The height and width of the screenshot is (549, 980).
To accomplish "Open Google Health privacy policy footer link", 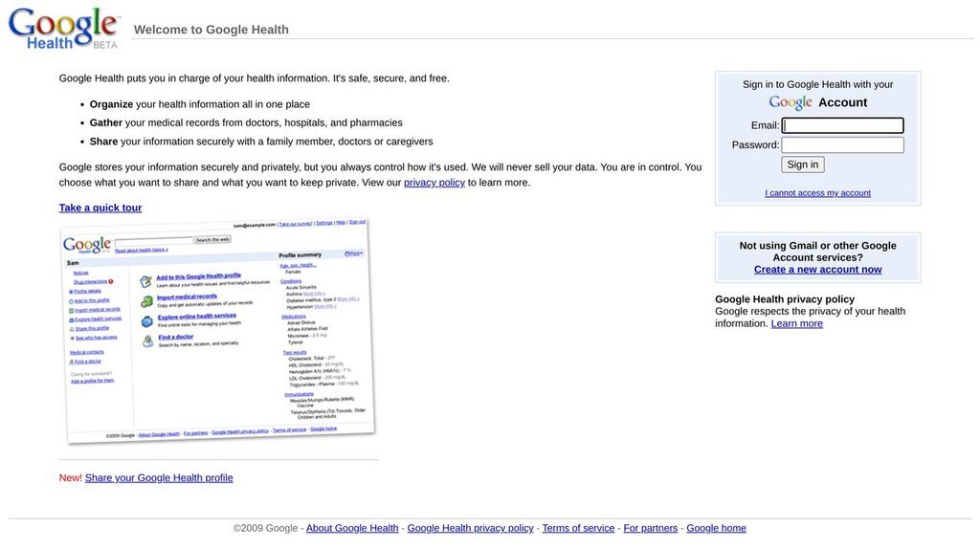I will coord(471,528).
